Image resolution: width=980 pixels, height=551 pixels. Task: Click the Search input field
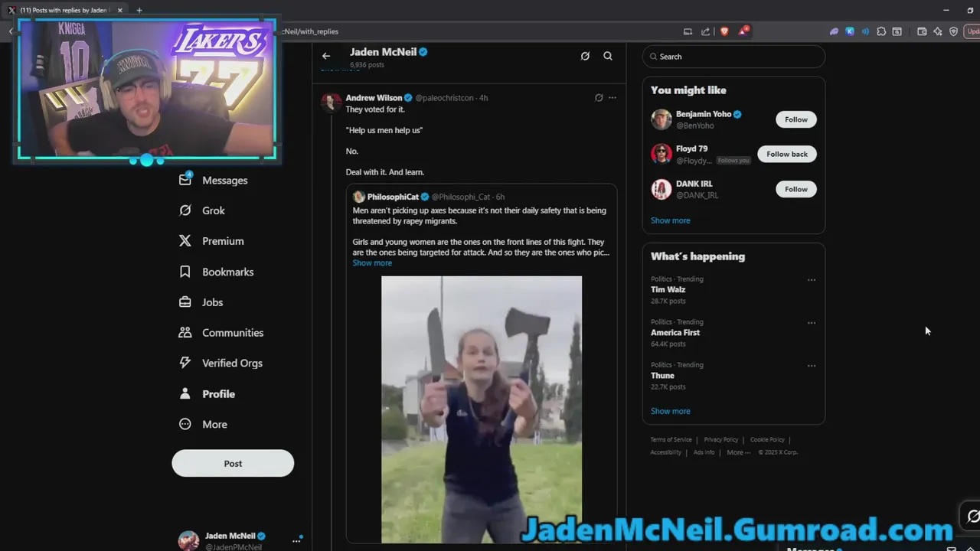pyautogui.click(x=733, y=57)
